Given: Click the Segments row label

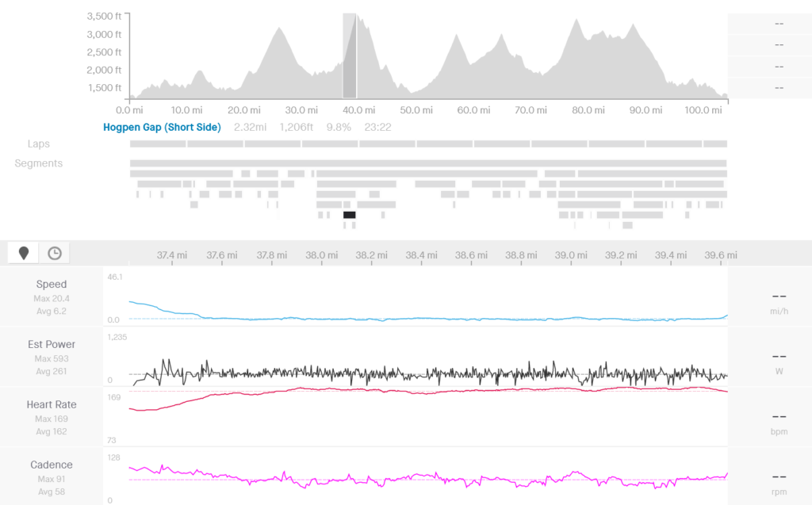Looking at the screenshot, I should (38, 163).
